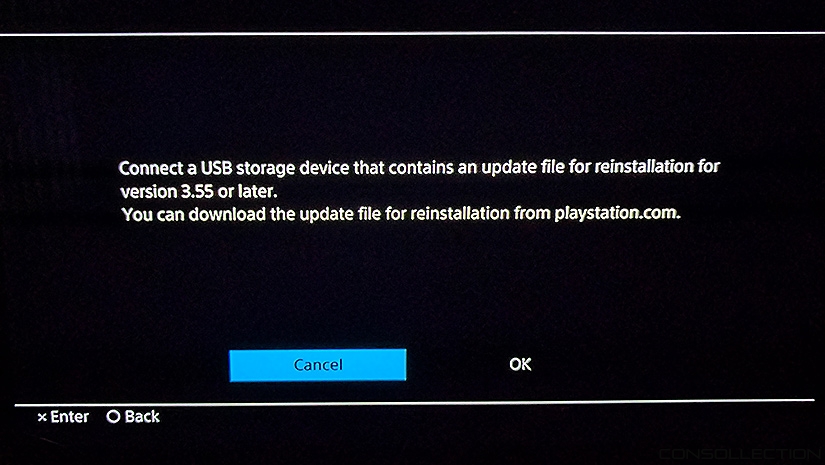Select the OK option
Image resolution: width=825 pixels, height=465 pixels.
(x=520, y=364)
